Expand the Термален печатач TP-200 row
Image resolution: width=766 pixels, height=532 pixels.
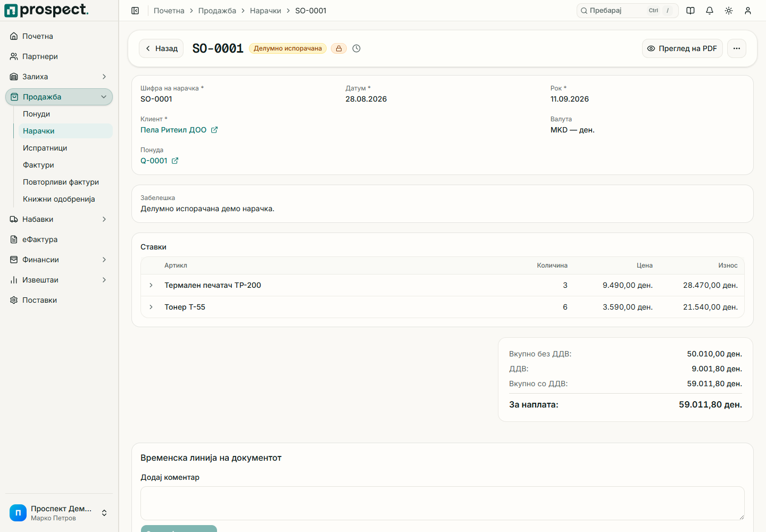[151, 285]
